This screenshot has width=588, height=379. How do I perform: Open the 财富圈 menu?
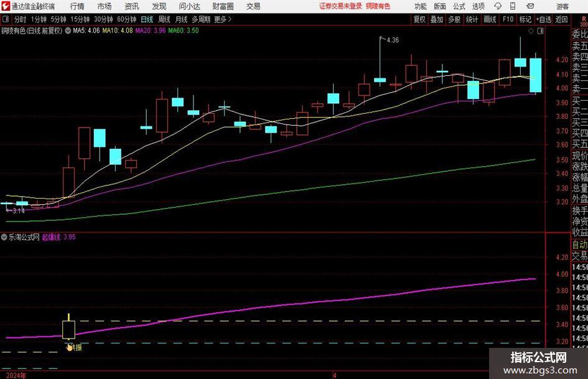[x=223, y=6]
